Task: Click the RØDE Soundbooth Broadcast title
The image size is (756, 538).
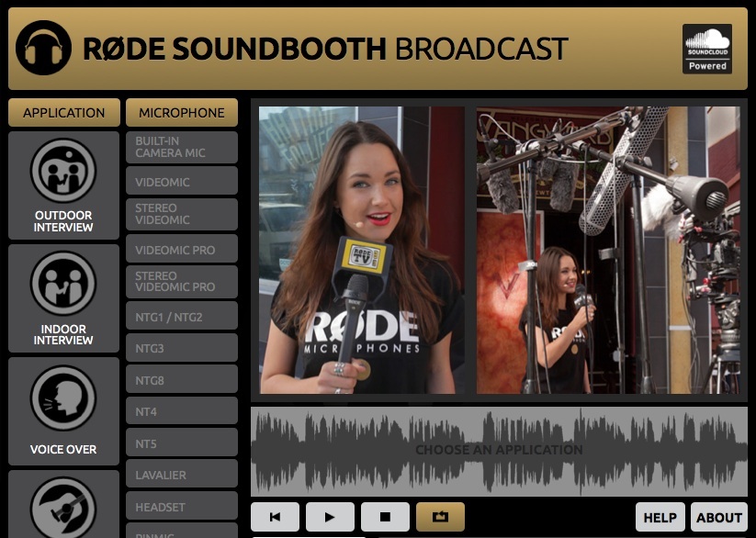Action: click(325, 49)
